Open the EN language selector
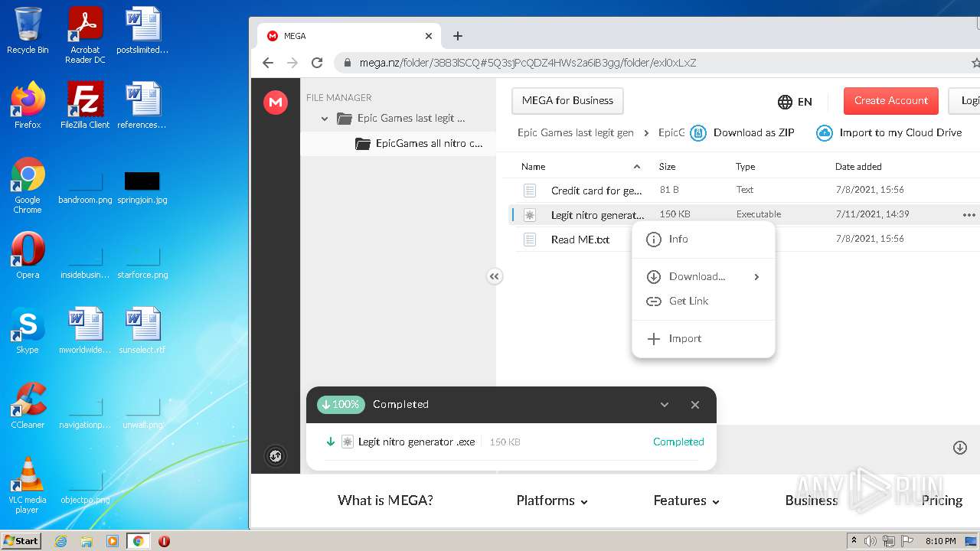 pos(795,102)
